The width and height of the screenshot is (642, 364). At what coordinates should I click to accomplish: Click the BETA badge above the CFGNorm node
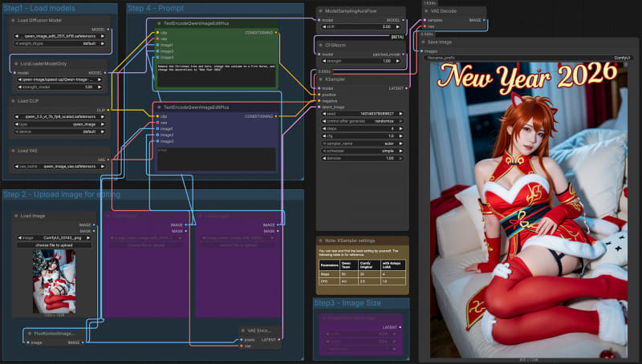point(397,37)
